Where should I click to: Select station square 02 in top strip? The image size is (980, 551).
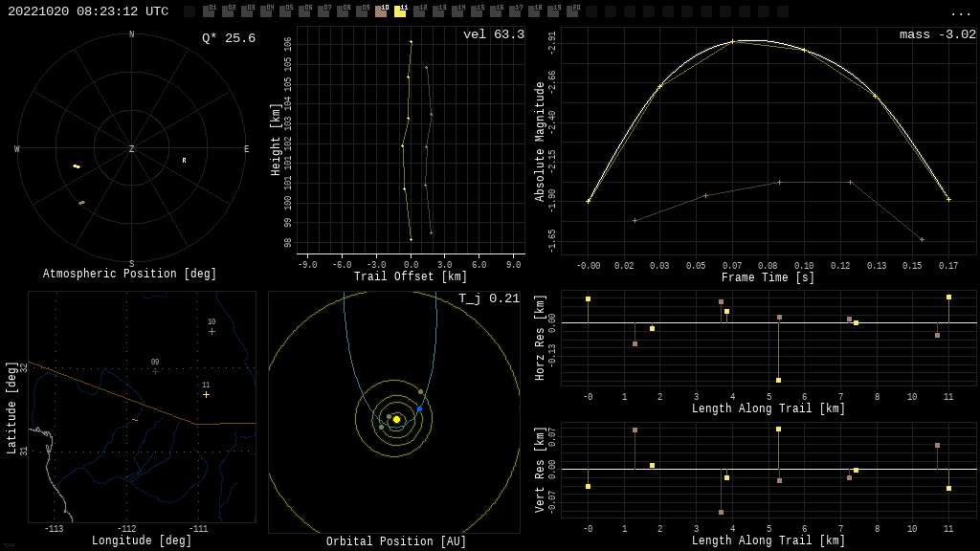[x=228, y=11]
